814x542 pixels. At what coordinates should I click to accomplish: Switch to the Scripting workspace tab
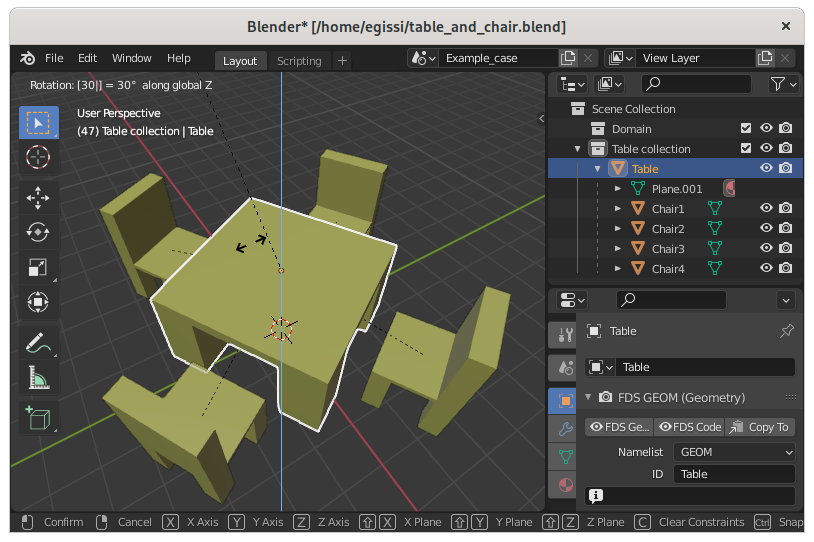(299, 61)
